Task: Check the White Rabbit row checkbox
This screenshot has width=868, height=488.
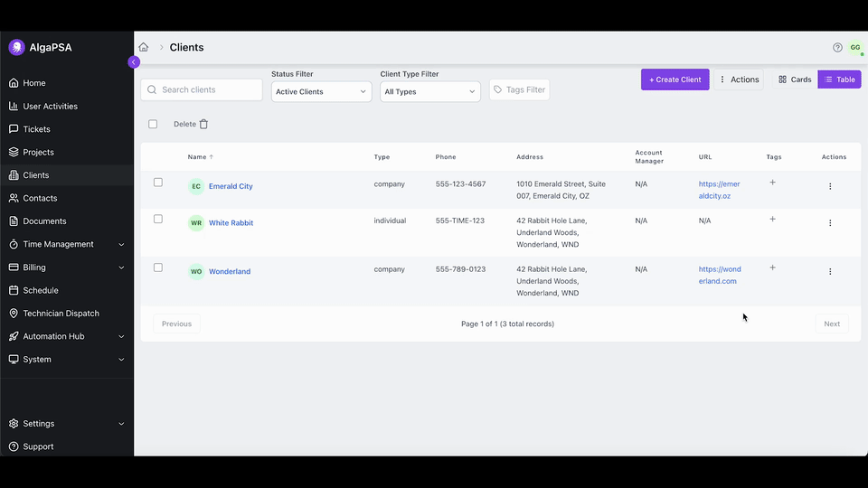Action: [157, 219]
